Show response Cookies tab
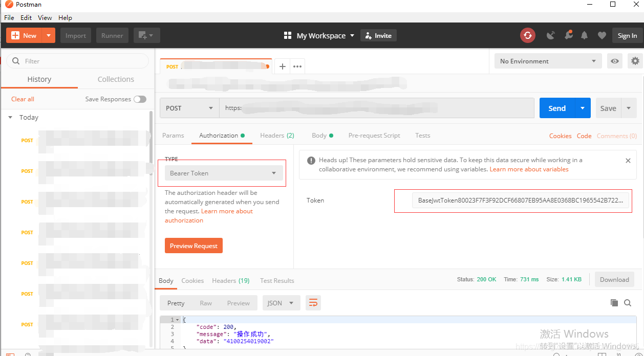Screen dimensions: 644x356 [192, 280]
